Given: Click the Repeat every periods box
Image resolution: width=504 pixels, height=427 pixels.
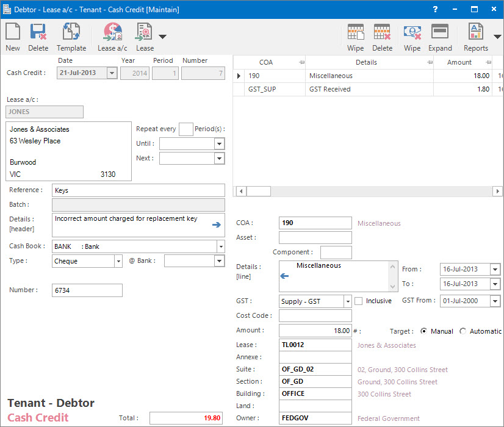Looking at the screenshot, I should click(185, 129).
